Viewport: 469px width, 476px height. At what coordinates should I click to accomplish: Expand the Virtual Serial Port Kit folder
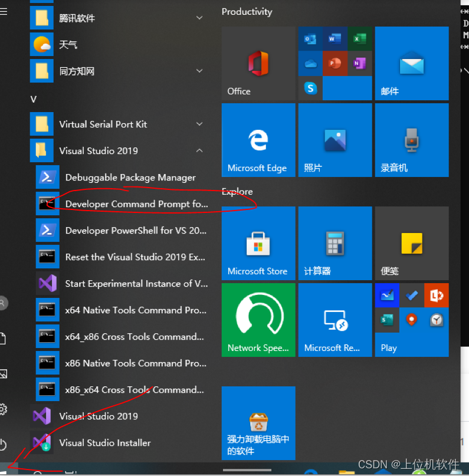(119, 124)
